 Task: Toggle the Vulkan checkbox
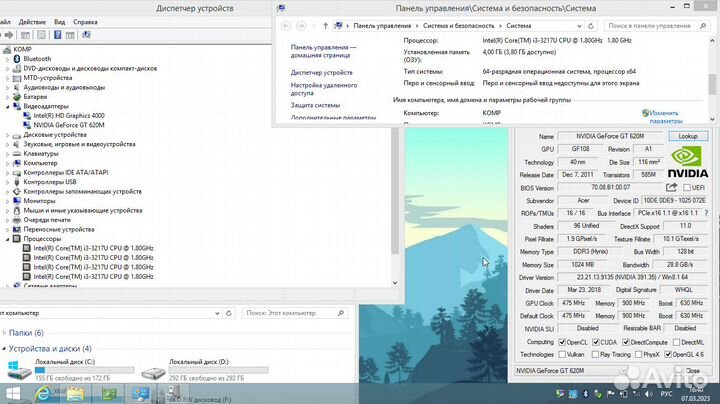(562, 354)
